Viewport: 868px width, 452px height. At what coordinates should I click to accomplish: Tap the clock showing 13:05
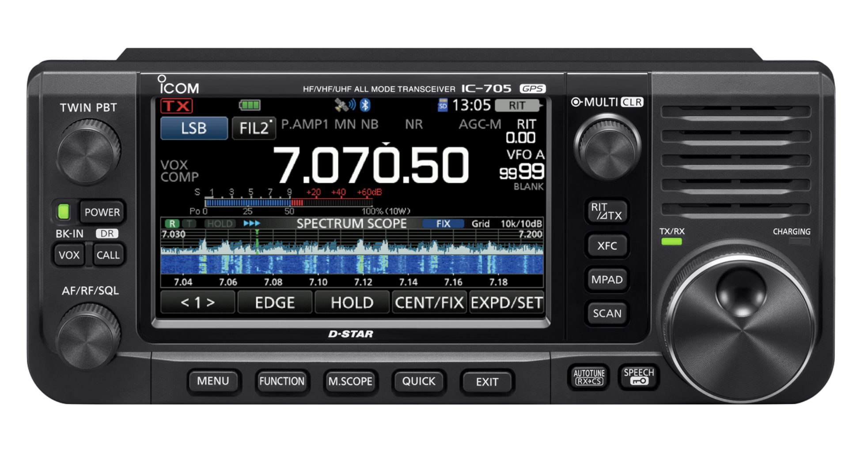[x=471, y=105]
